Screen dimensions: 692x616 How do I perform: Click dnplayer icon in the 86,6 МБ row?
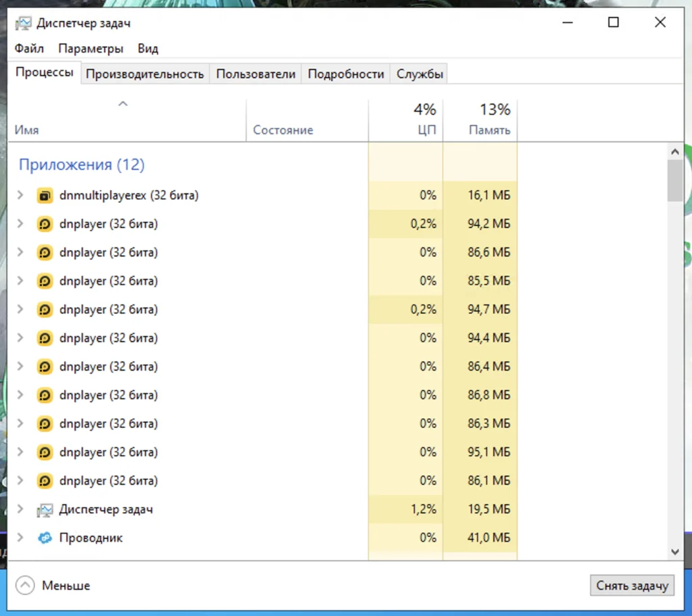coord(45,253)
